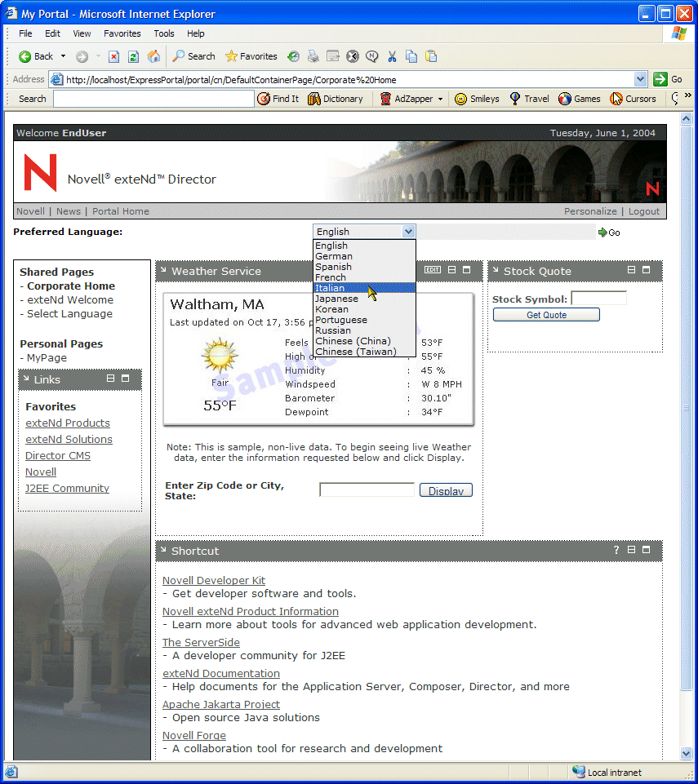Screen dimensions: 698x784
Task: Maximize the Shortcut portlet
Action: point(647,550)
